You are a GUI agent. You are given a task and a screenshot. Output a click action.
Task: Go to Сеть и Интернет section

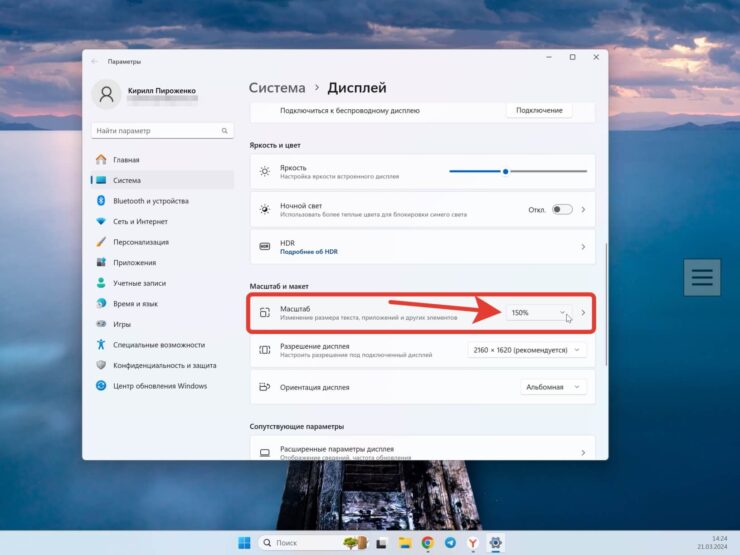click(140, 221)
